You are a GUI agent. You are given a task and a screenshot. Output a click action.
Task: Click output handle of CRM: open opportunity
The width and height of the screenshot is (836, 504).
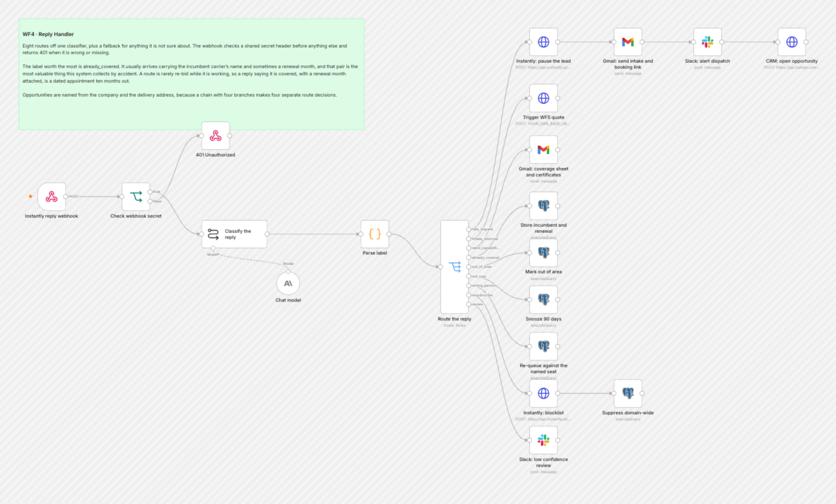(806, 42)
